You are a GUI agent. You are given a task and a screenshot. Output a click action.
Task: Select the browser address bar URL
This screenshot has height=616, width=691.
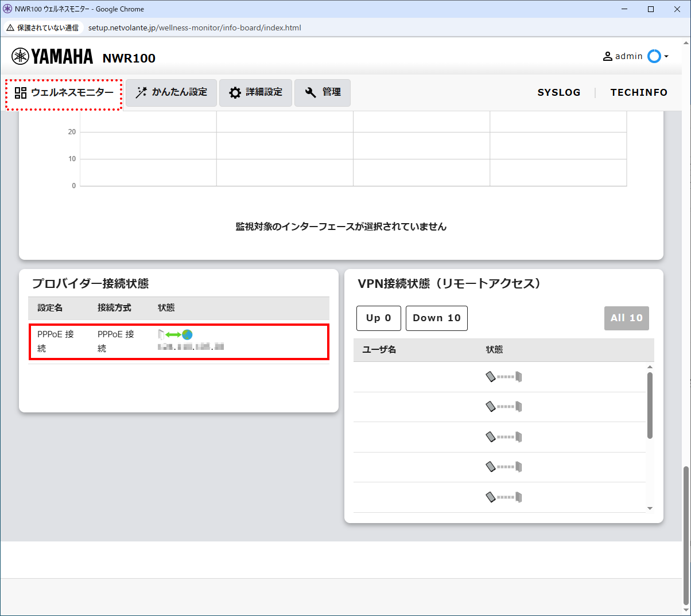point(194,27)
